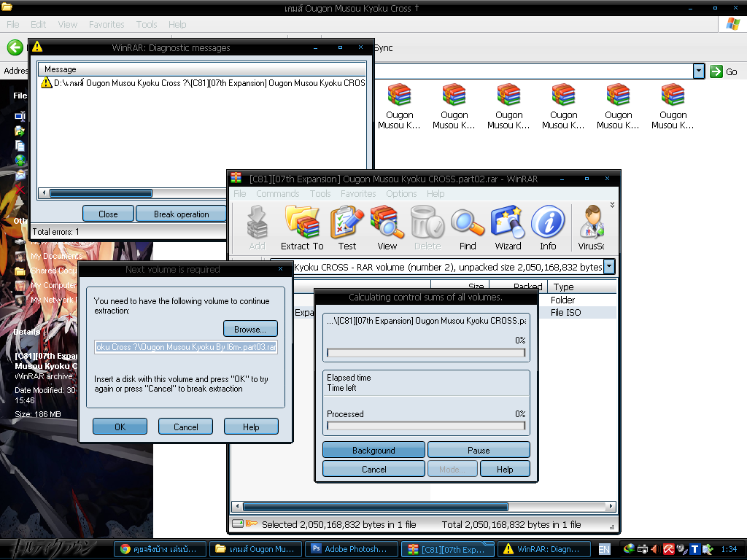Viewport: 747px width, 560px height.
Task: Click the warning icon in the diagnostic message row
Action: 46,82
